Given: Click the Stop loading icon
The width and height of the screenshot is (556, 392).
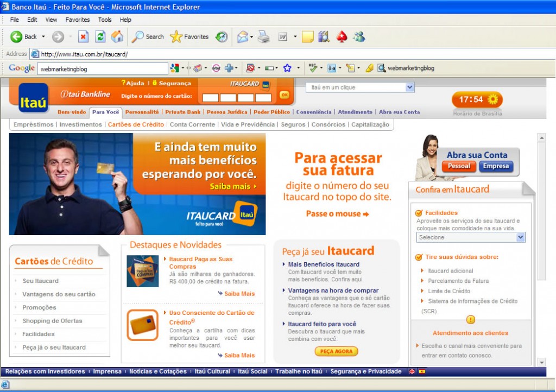Looking at the screenshot, I should click(83, 36).
